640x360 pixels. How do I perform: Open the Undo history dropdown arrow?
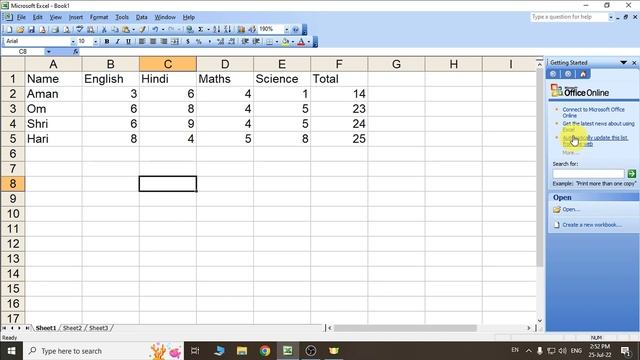tap(163, 29)
